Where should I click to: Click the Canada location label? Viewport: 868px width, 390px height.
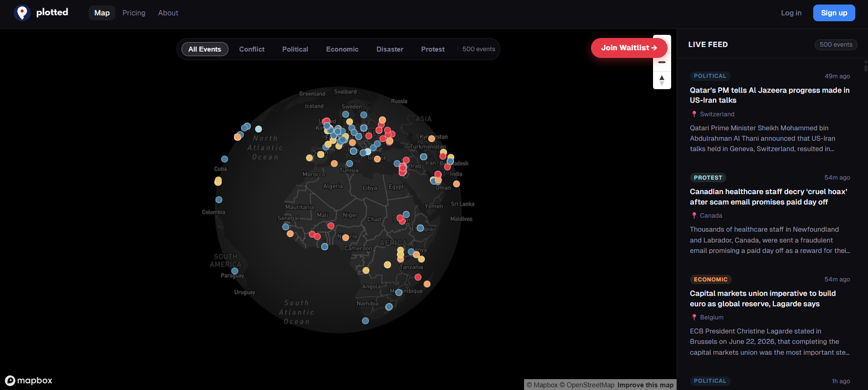(x=711, y=215)
